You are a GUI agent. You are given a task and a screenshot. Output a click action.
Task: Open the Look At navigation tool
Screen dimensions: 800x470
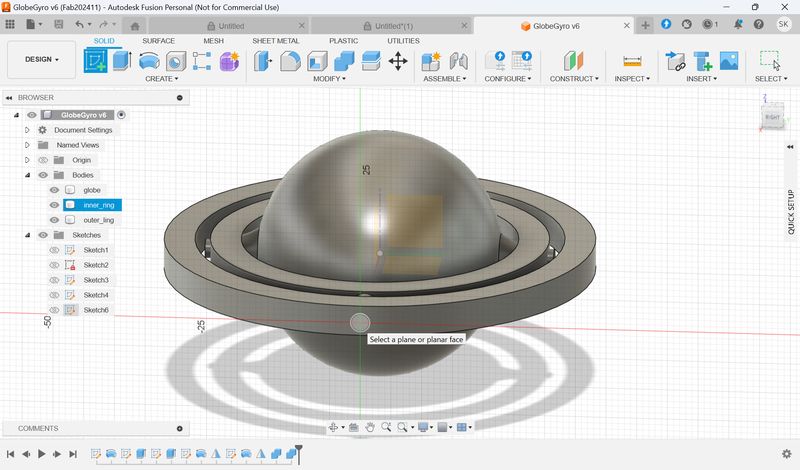coord(353,427)
